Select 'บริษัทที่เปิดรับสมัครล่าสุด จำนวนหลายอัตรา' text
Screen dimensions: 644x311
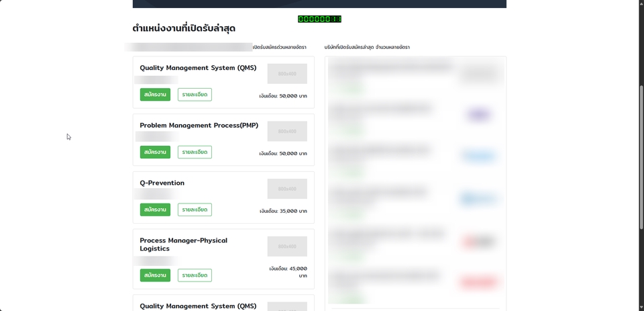[x=367, y=47]
